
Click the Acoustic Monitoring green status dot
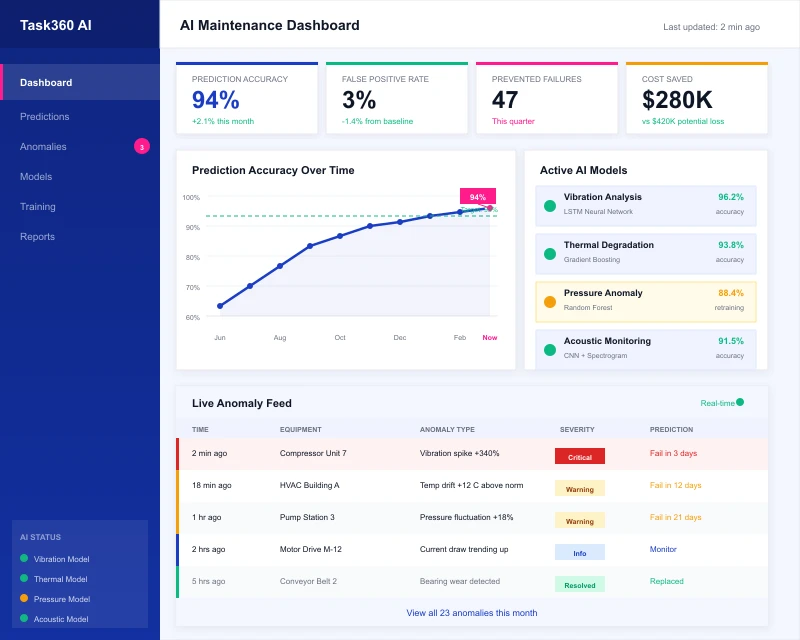tap(549, 350)
